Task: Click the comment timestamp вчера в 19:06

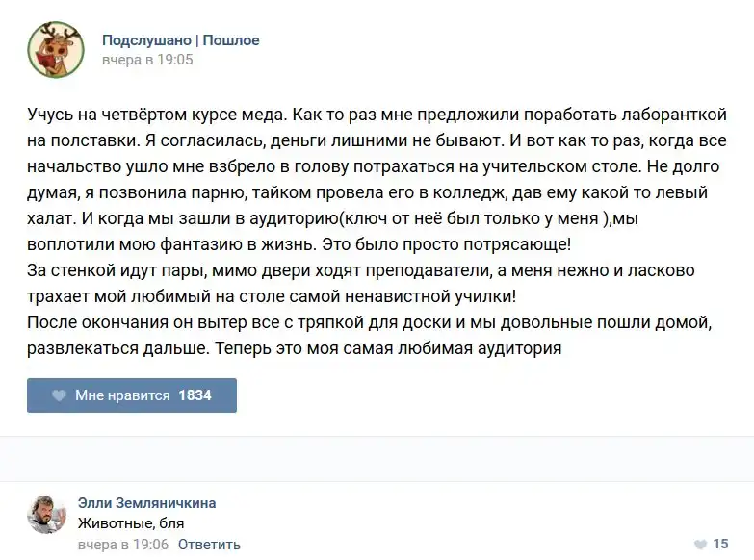Action: pos(122,545)
